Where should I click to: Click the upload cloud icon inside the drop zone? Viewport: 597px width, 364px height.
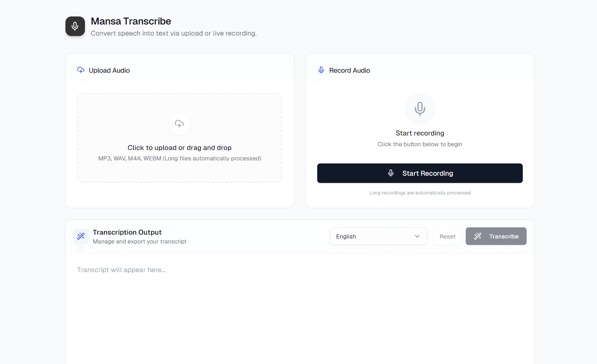[x=179, y=124]
